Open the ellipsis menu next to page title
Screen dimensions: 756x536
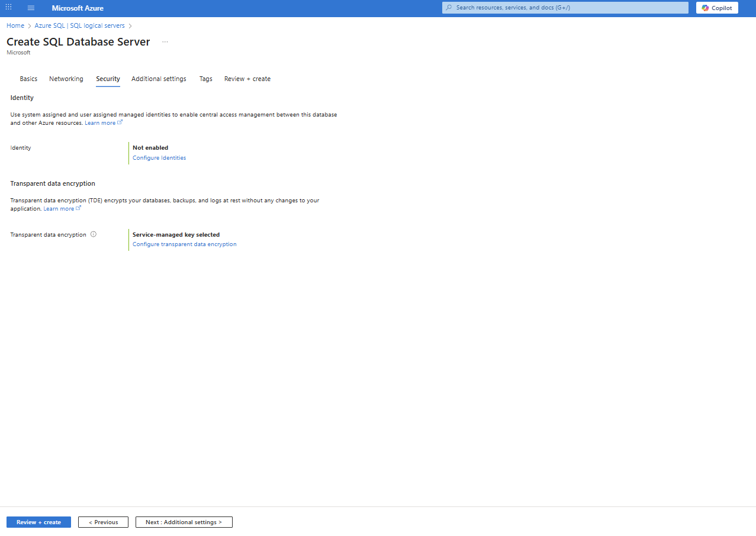click(165, 42)
